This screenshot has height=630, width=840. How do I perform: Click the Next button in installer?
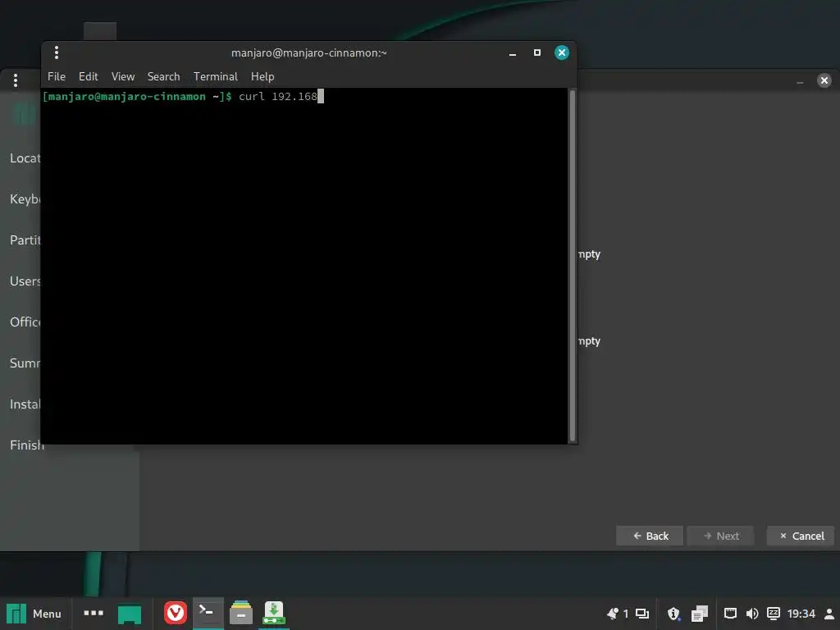pyautogui.click(x=720, y=536)
